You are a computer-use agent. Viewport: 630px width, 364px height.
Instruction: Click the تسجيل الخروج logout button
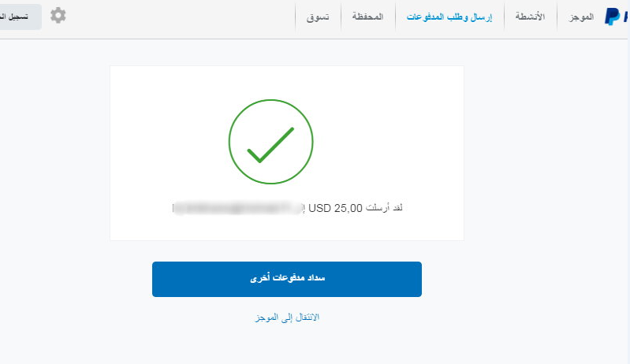click(20, 17)
